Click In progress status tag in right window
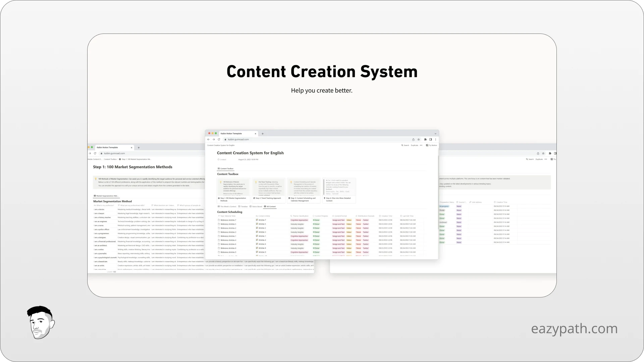This screenshot has width=644, height=362. coord(444,206)
